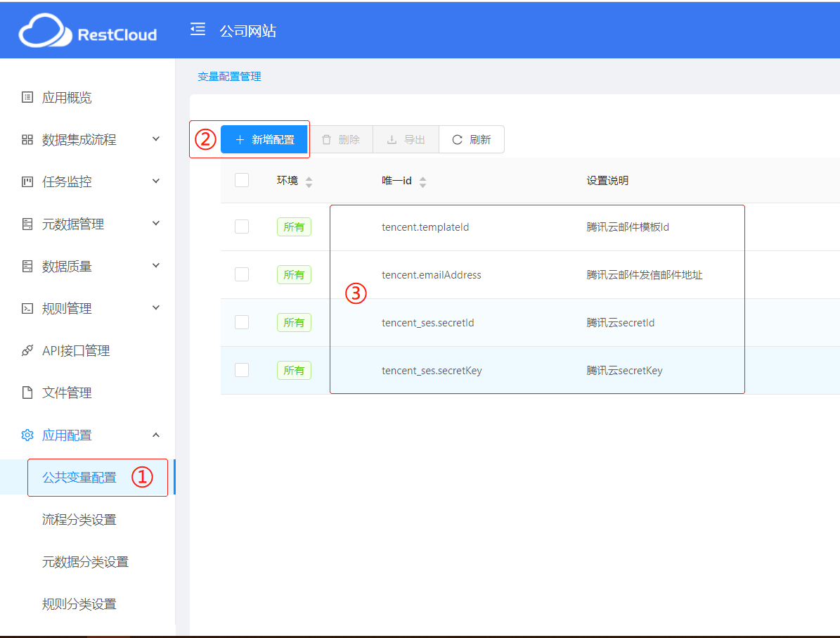Sort table by 唯一id column arrows
This screenshot has width=840, height=638.
[422, 181]
